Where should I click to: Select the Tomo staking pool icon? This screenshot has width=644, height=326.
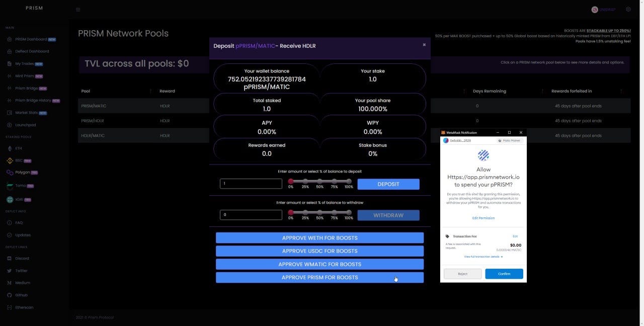click(10, 186)
